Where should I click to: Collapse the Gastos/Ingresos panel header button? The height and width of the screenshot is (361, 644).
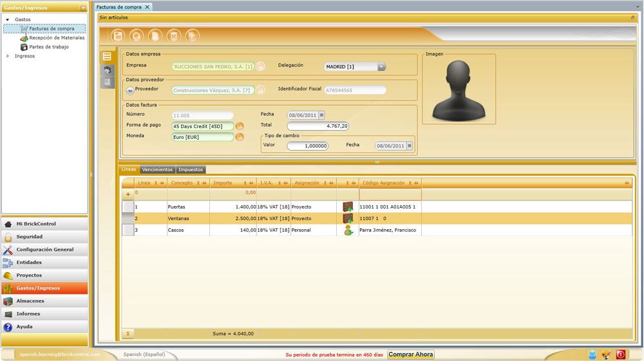pyautogui.click(x=82, y=8)
